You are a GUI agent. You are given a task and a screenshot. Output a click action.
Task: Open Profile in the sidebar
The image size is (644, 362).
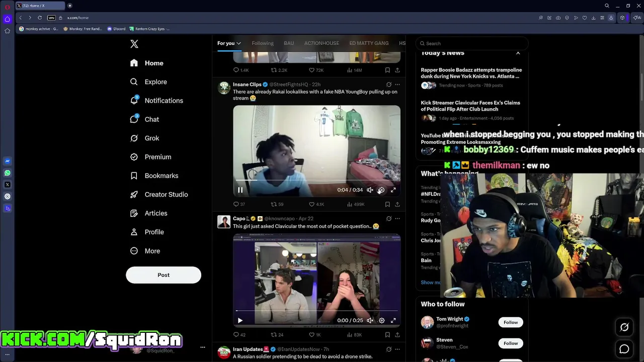(x=147, y=232)
